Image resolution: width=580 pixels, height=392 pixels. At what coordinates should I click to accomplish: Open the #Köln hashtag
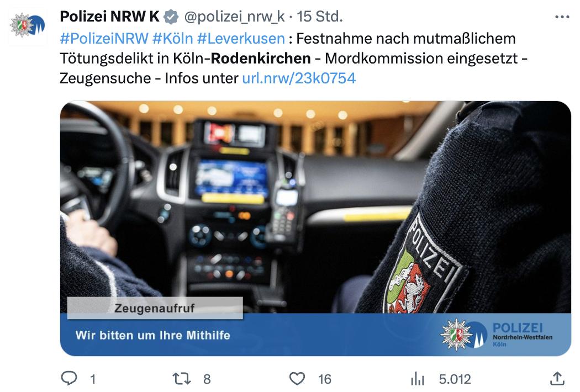coord(173,39)
